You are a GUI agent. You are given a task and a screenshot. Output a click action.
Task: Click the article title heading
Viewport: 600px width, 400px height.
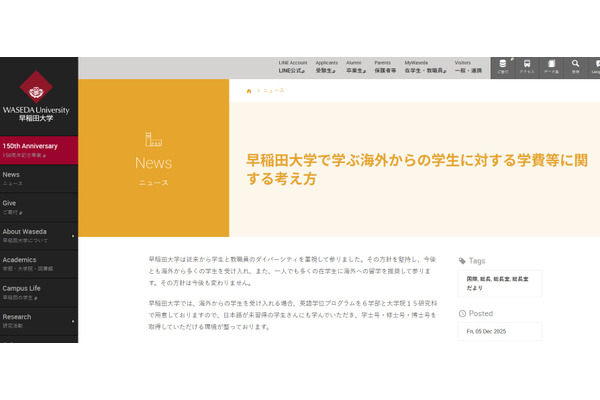417,170
